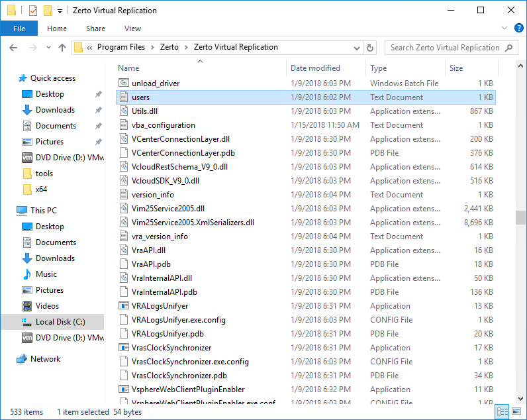Click the VraAPI.dll file icon
Viewport: 527px width, 420px height.
point(124,250)
